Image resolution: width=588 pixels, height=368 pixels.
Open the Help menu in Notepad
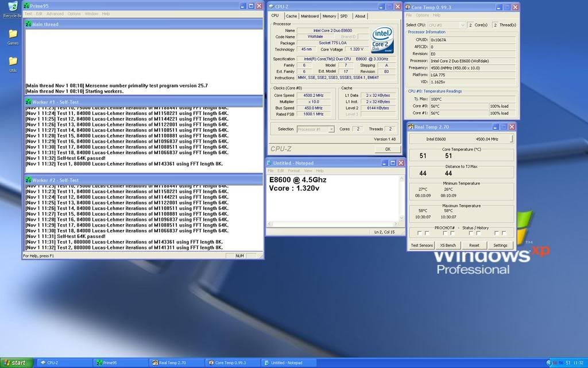319,171
